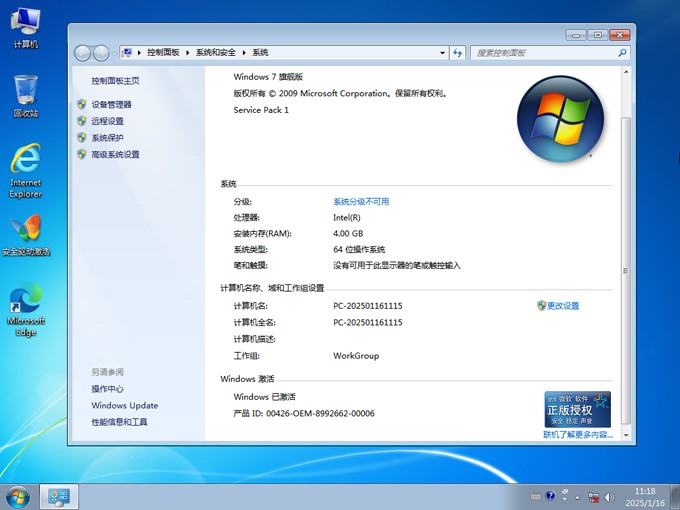Select the Microsoft Edge desktop shortcut
The height and width of the screenshot is (510, 680).
(26, 310)
